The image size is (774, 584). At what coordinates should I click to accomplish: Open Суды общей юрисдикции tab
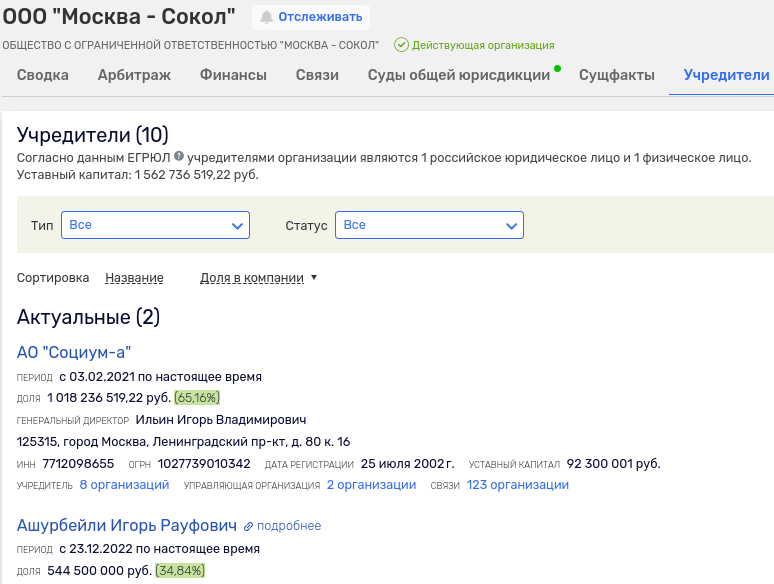tap(459, 75)
